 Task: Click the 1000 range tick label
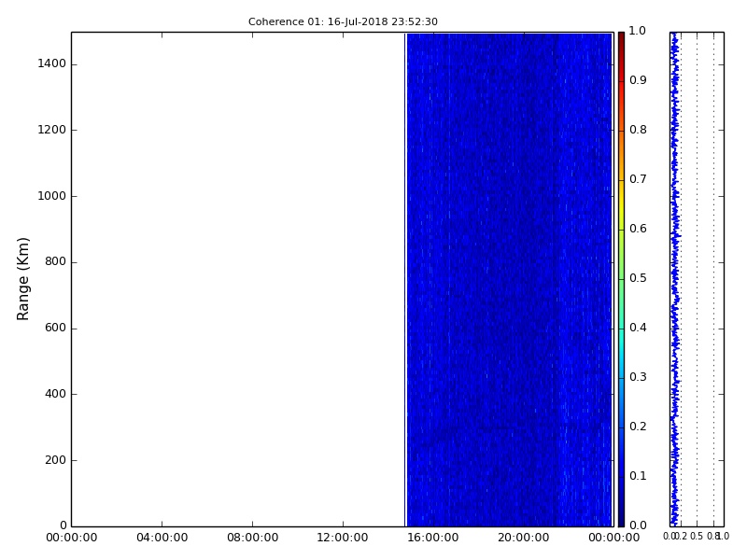52,196
